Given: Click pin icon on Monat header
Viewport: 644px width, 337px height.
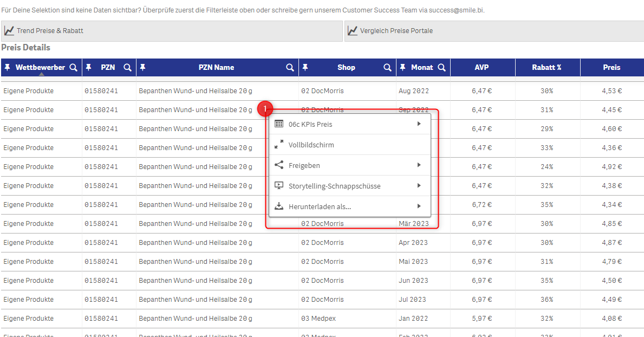Looking at the screenshot, I should click(402, 68).
